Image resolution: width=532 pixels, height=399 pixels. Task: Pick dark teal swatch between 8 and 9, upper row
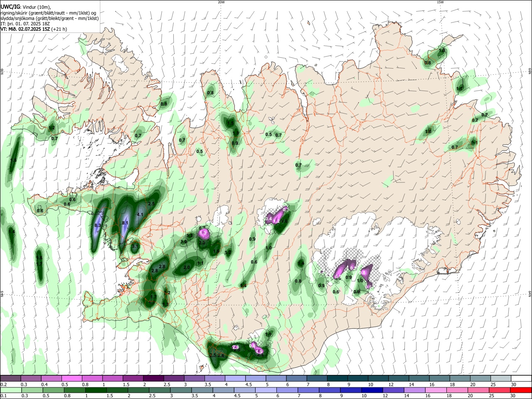coord(337,379)
